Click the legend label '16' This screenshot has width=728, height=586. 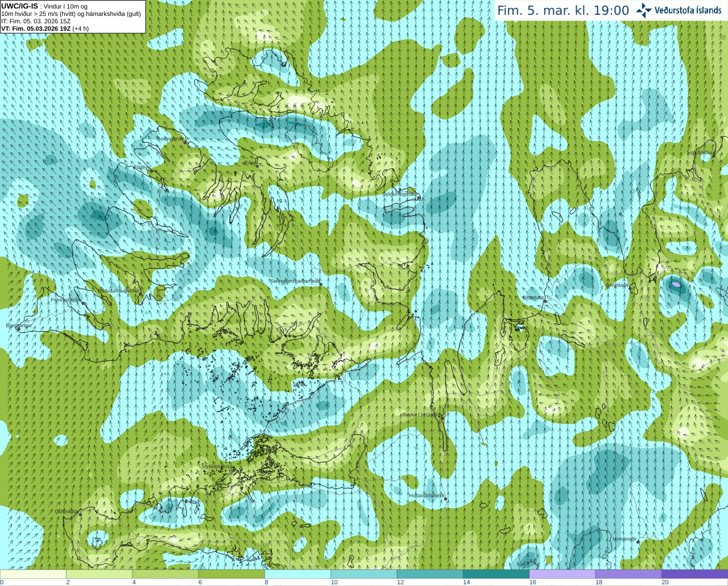pyautogui.click(x=533, y=582)
